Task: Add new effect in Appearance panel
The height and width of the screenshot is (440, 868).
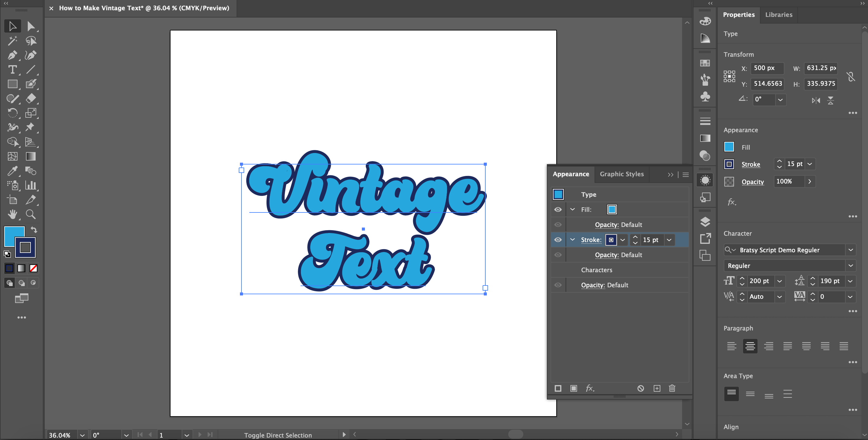Action: coord(590,388)
